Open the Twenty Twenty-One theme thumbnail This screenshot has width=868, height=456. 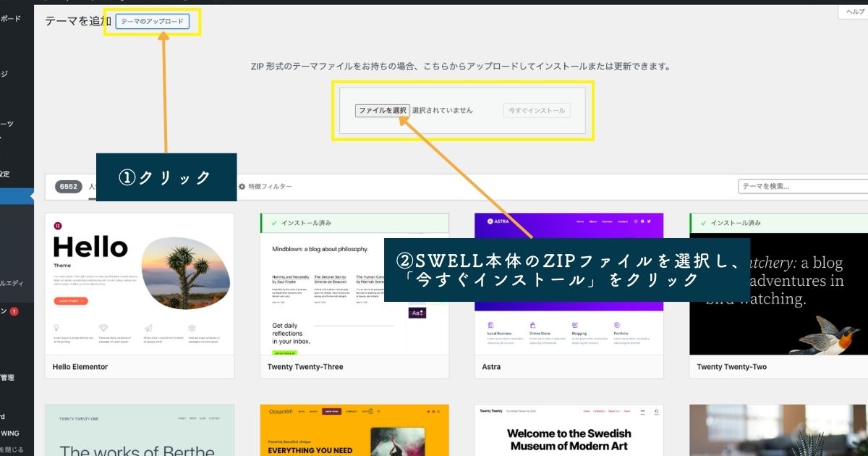(140, 430)
